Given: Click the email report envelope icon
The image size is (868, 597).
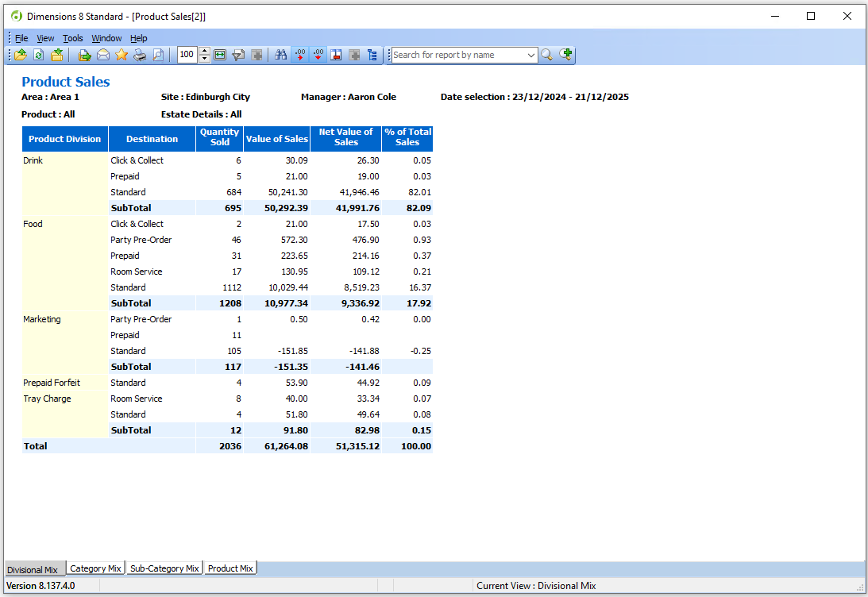Looking at the screenshot, I should coord(103,55).
